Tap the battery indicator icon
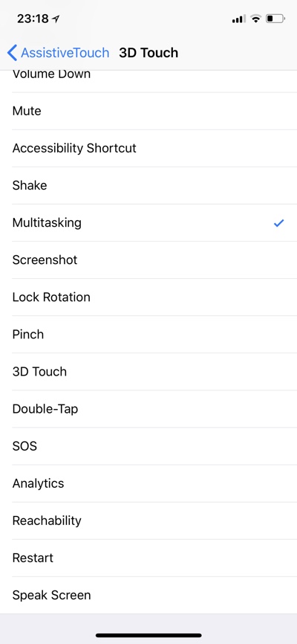 (275, 19)
